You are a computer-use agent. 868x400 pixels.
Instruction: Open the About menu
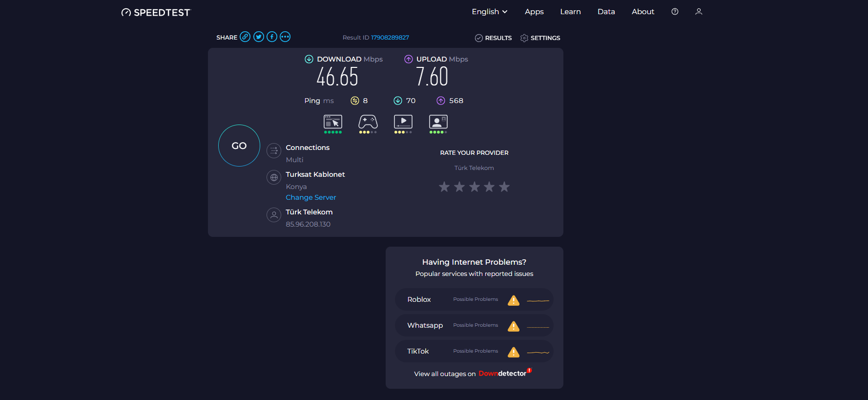pyautogui.click(x=643, y=12)
